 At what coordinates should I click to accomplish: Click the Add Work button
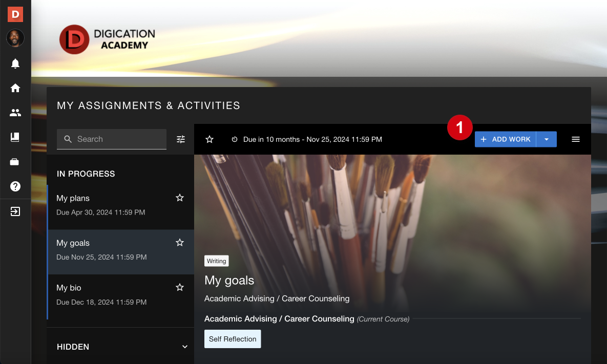click(505, 139)
